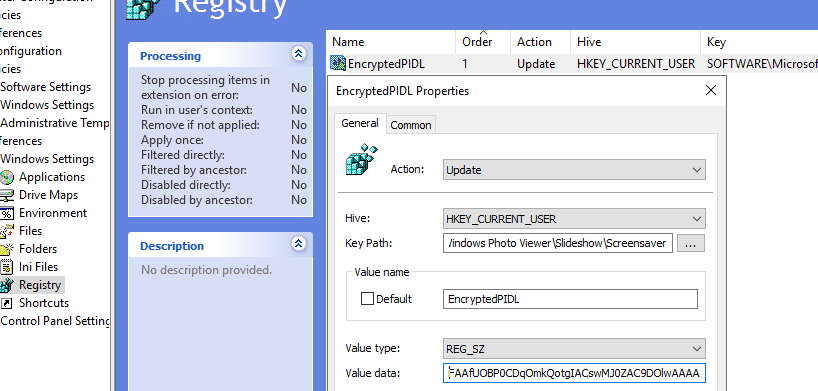Click the Key Path text field
The width and height of the screenshot is (818, 391).
click(x=558, y=243)
